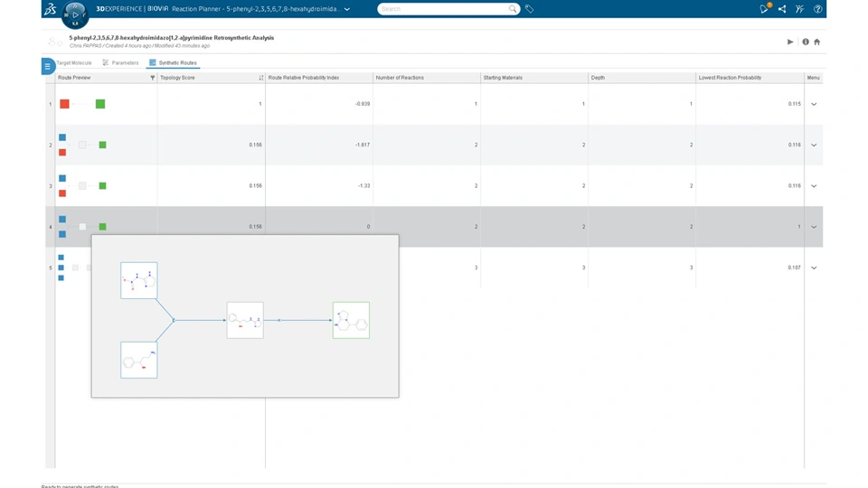Click the top-left starting material molecule thumbnail
This screenshot has width=868, height=488.
(139, 280)
